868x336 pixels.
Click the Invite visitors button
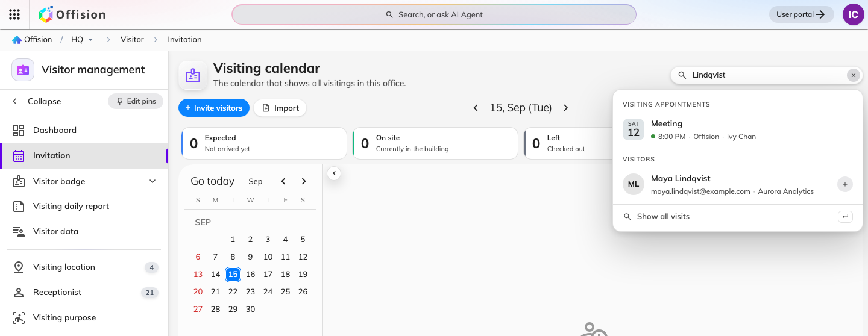click(x=214, y=108)
